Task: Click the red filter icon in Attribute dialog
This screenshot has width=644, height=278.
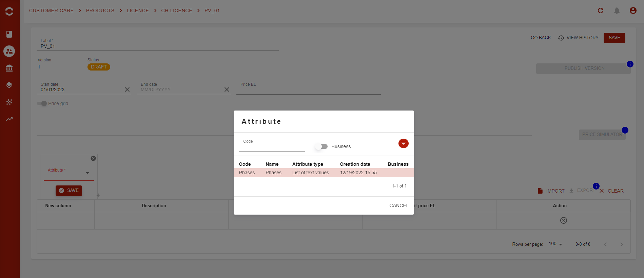Action: point(403,143)
